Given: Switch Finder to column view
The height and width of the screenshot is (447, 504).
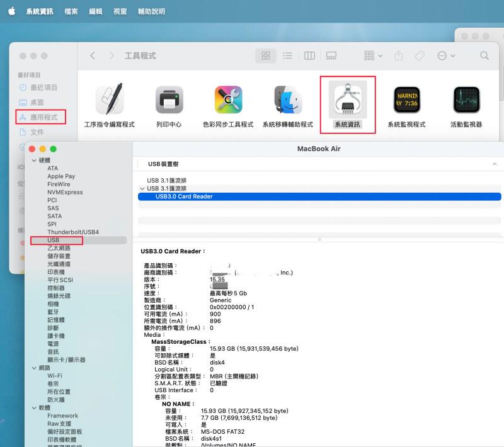Looking at the screenshot, I should (309, 55).
